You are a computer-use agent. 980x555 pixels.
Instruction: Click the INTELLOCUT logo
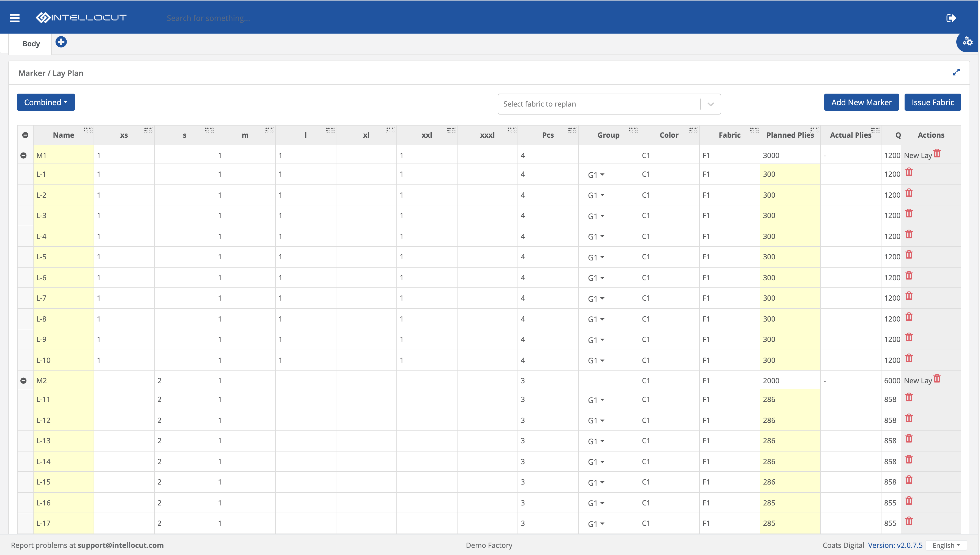tap(81, 17)
